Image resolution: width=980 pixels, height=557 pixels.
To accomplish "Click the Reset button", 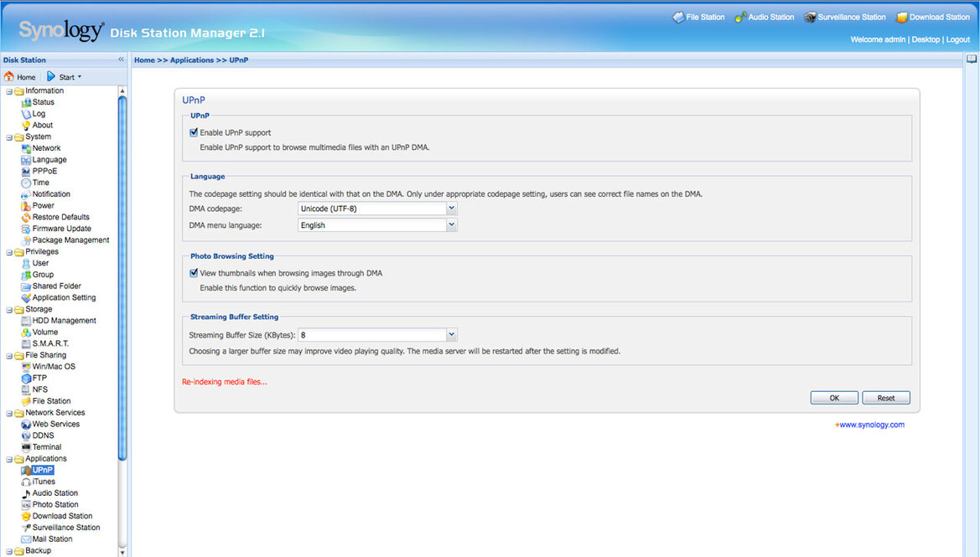I will point(885,398).
